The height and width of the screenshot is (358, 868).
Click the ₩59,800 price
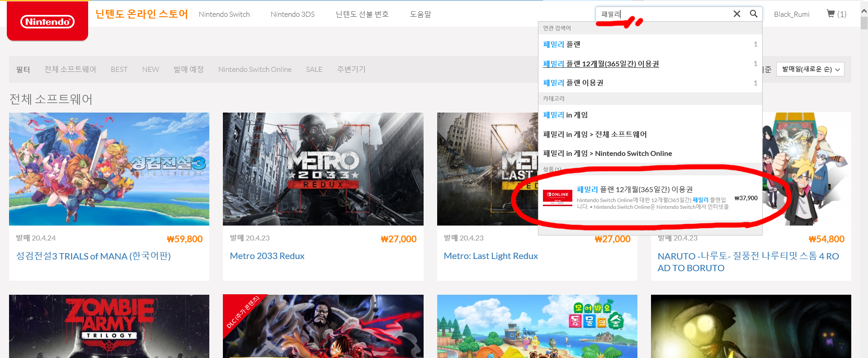point(184,239)
